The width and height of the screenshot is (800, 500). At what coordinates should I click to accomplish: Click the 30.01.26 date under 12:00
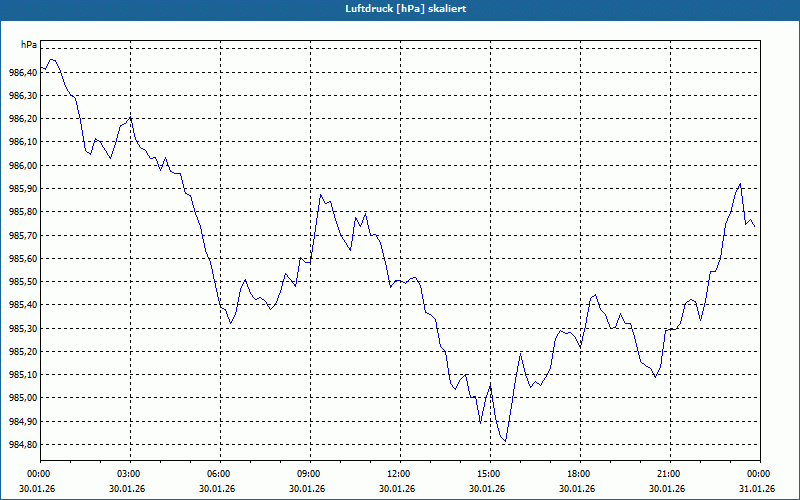(x=397, y=489)
